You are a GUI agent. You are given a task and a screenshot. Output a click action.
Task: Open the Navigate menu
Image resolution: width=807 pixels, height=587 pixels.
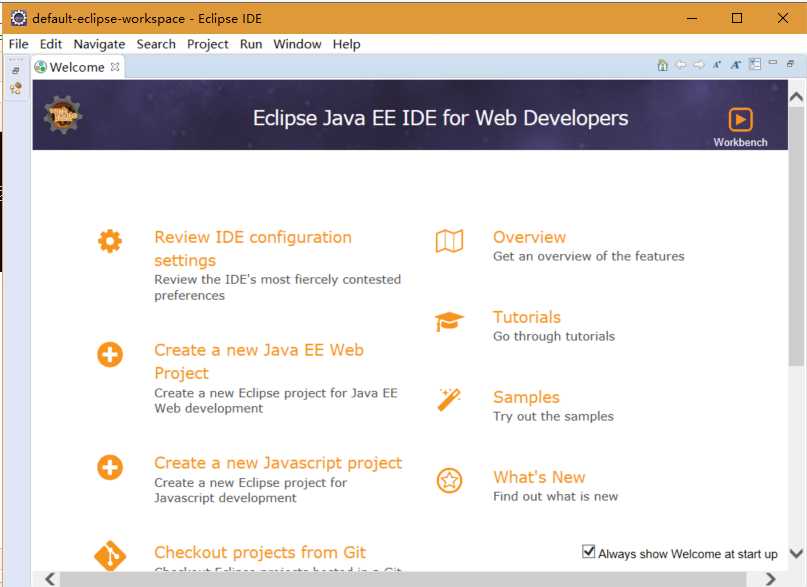[99, 44]
